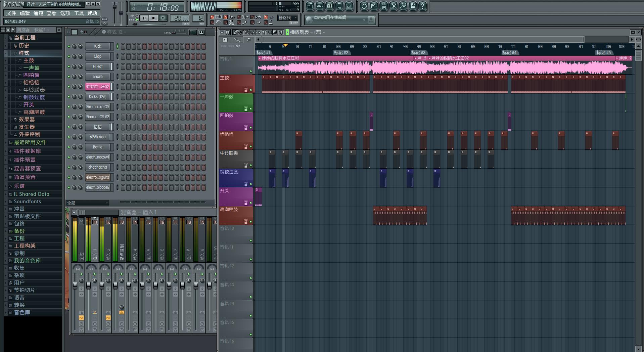
Task: Open keyboard editor icon in step sequencer
Action: (201, 32)
